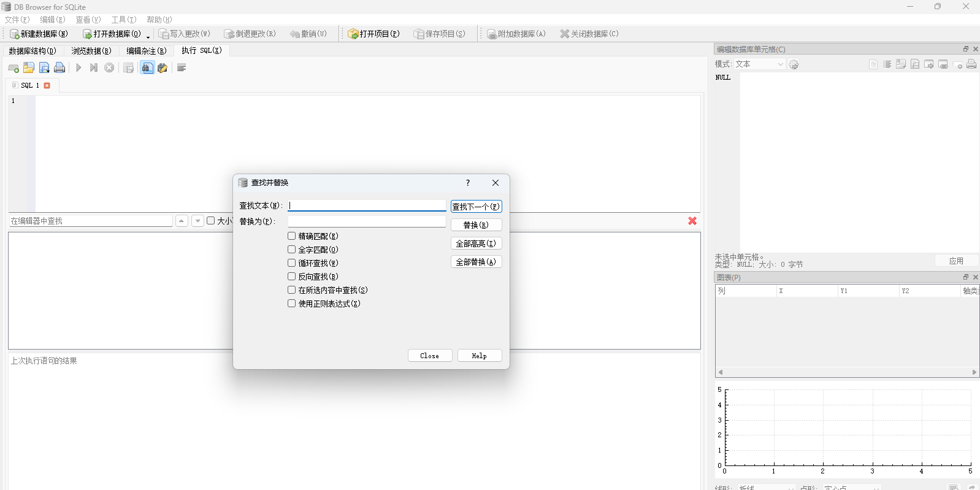Open the 工具 menu

coord(124,20)
